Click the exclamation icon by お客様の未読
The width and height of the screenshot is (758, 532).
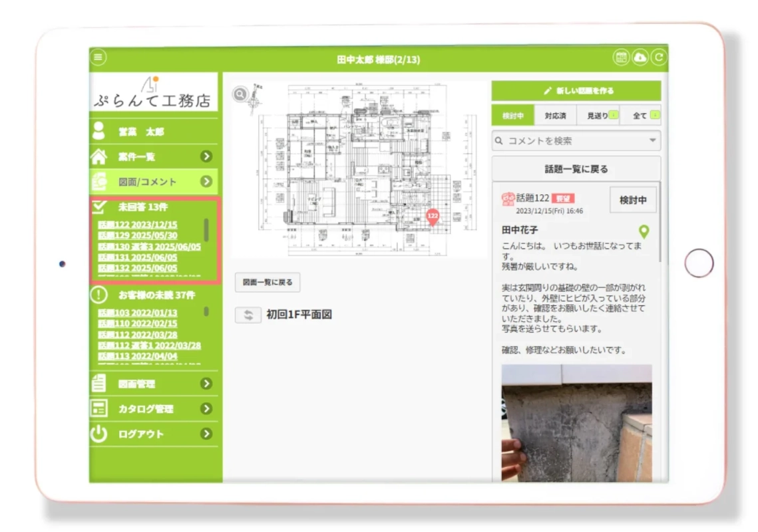click(x=98, y=295)
